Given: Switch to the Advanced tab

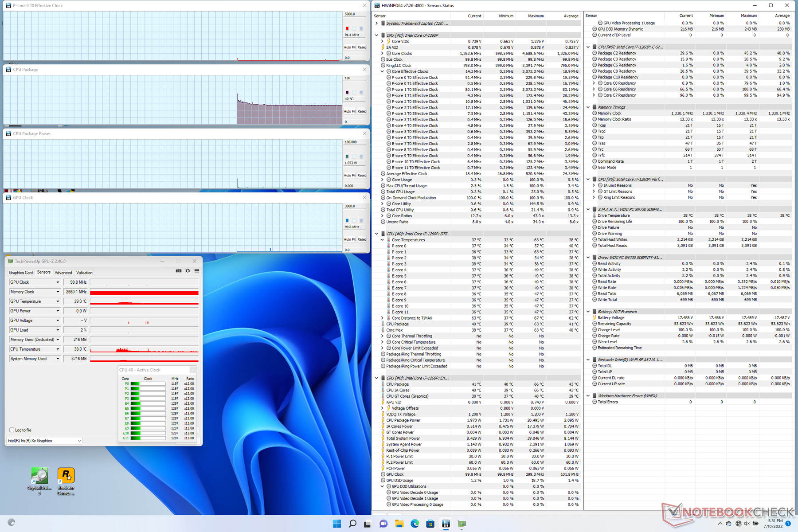Looking at the screenshot, I should coord(63,273).
